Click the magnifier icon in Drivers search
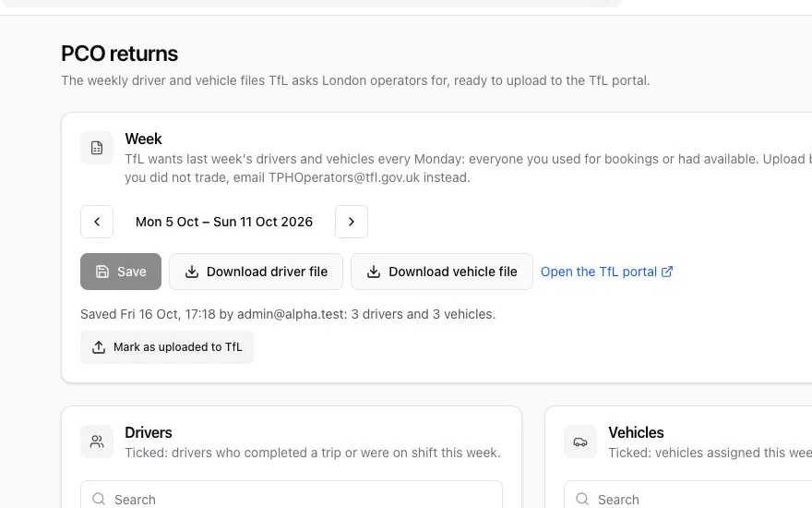 click(x=99, y=499)
